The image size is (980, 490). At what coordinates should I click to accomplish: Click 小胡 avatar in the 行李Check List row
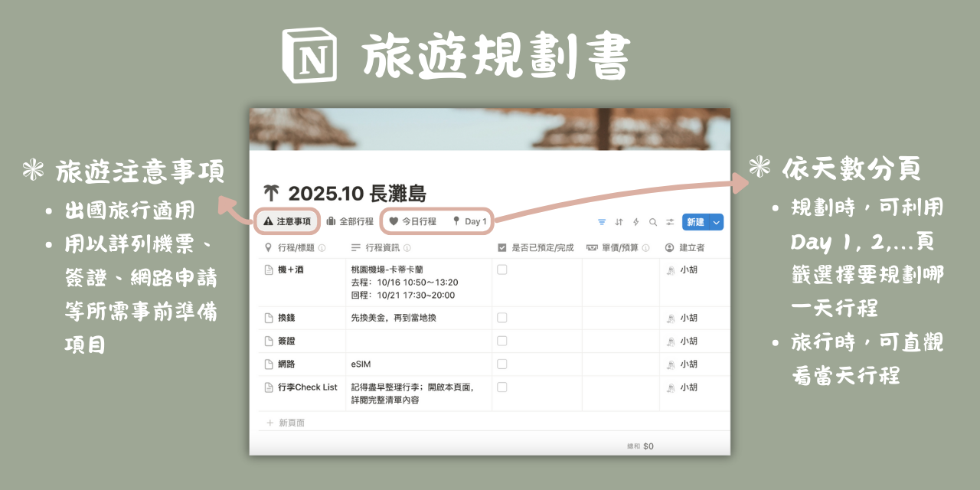click(x=670, y=387)
